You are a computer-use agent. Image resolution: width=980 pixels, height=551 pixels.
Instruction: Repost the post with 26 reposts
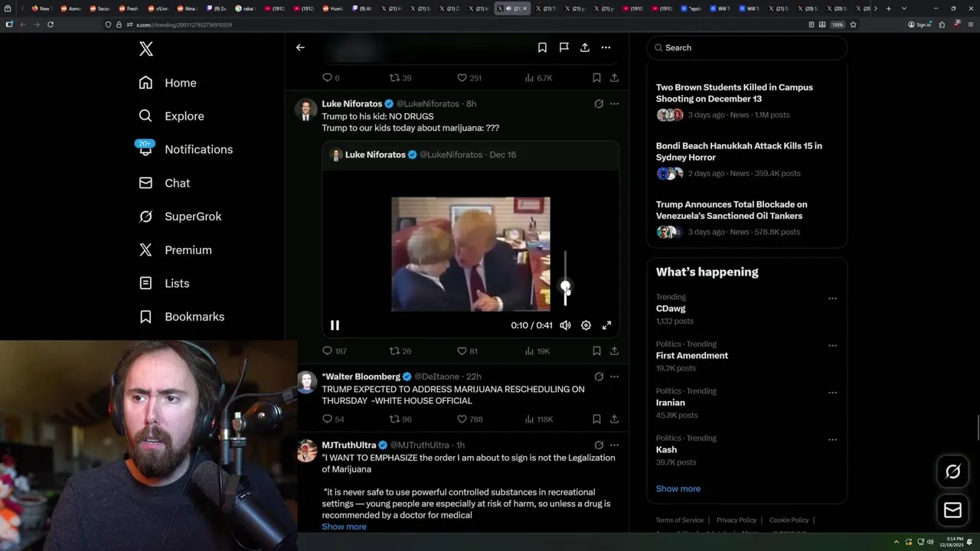point(400,351)
